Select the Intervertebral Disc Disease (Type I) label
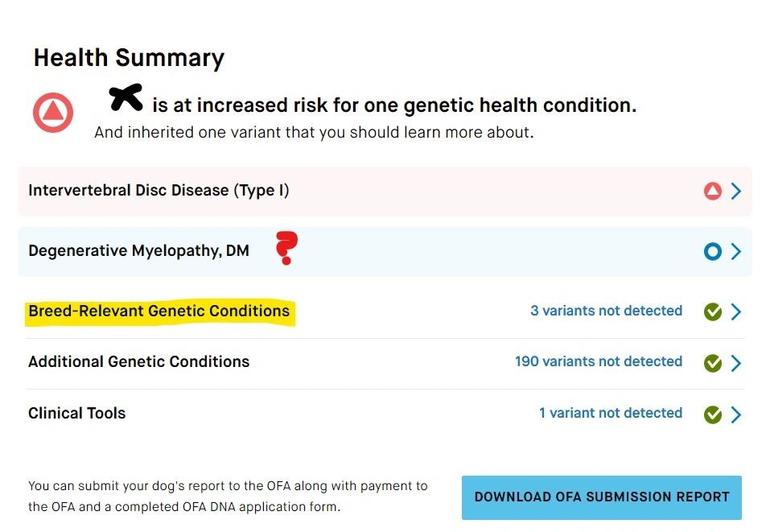The width and height of the screenshot is (766, 532). pyautogui.click(x=159, y=191)
